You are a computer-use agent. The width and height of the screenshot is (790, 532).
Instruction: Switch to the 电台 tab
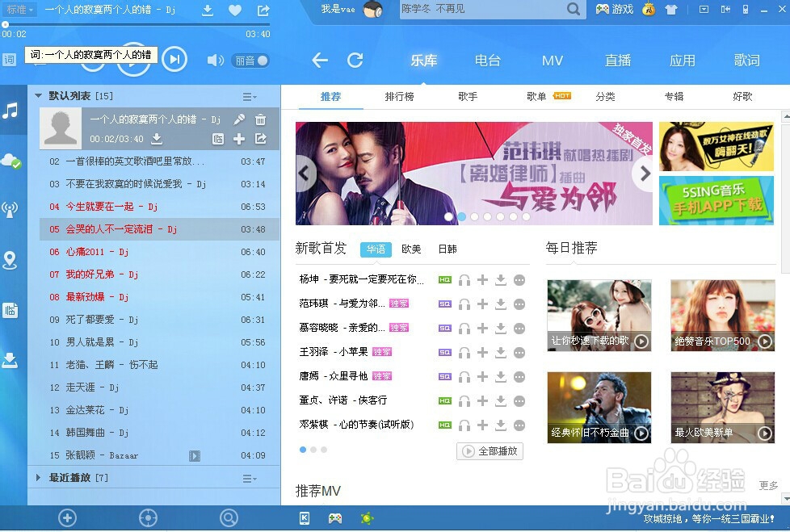[488, 61]
